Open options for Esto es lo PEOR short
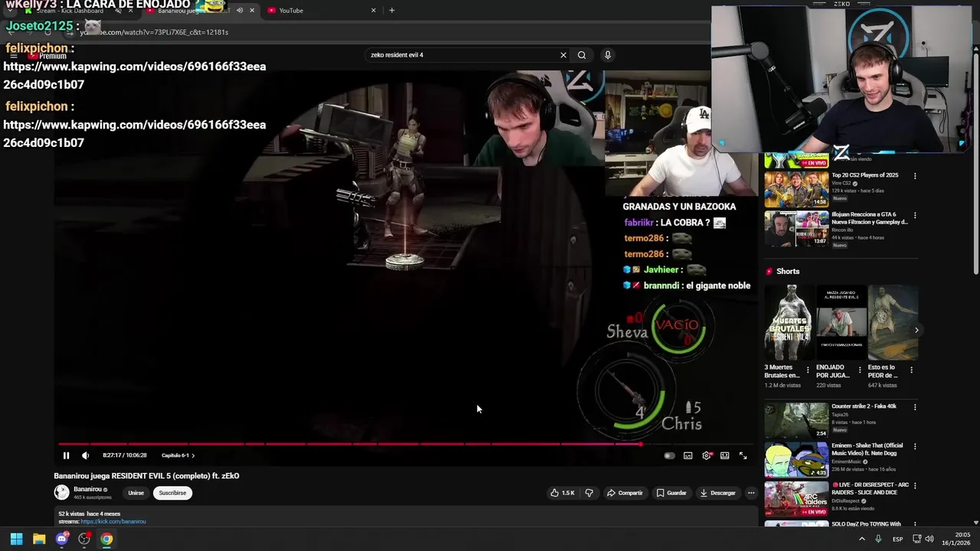980x551 pixels. point(911,370)
